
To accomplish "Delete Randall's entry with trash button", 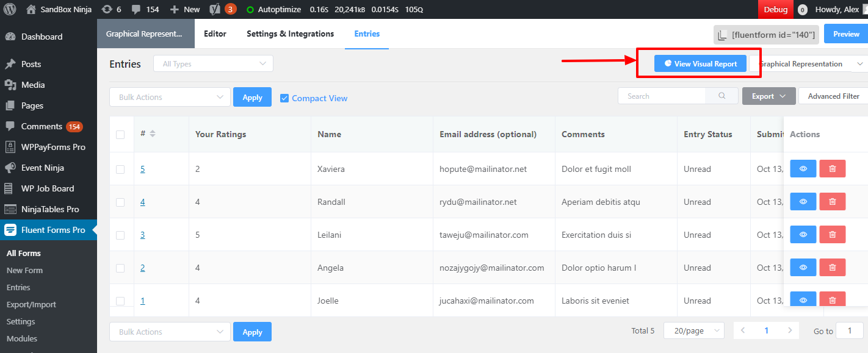I will [x=833, y=202].
